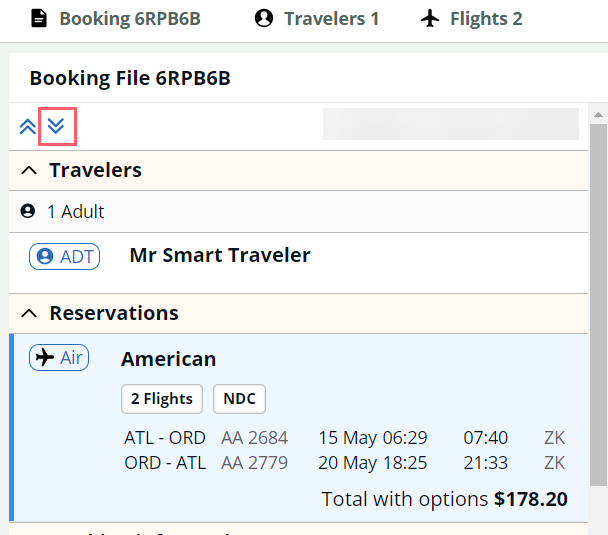Click the Booking document icon
Image resolution: width=608 pixels, height=535 pixels.
tap(39, 19)
